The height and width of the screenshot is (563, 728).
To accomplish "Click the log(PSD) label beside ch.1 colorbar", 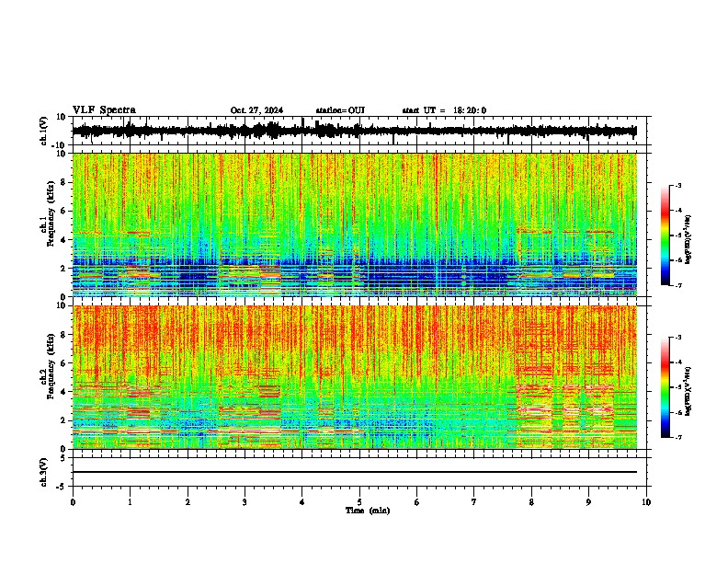I will (688, 240).
